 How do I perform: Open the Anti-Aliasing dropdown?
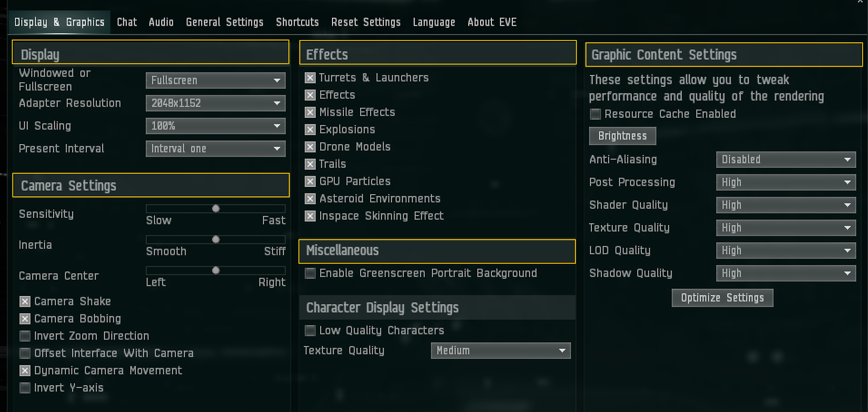(x=786, y=159)
